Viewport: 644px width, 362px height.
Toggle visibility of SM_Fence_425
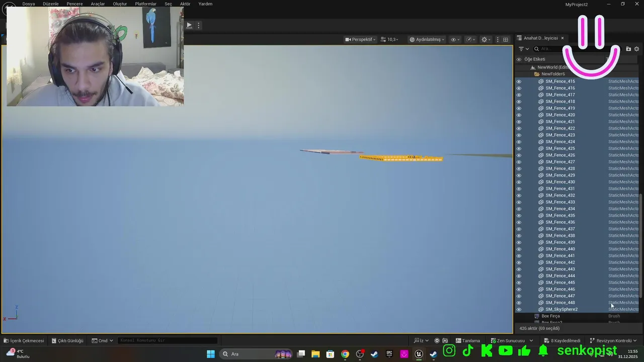pyautogui.click(x=519, y=148)
